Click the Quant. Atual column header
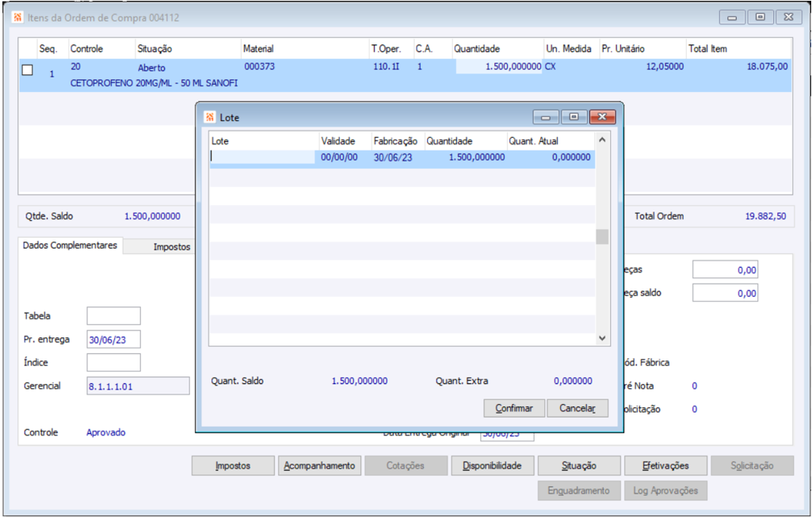812x518 pixels. 551,141
